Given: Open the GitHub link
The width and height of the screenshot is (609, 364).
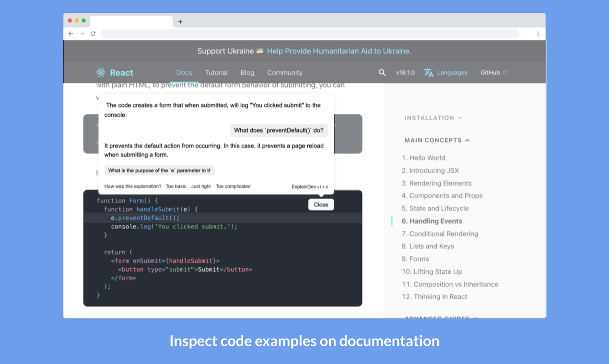Looking at the screenshot, I should 490,72.
